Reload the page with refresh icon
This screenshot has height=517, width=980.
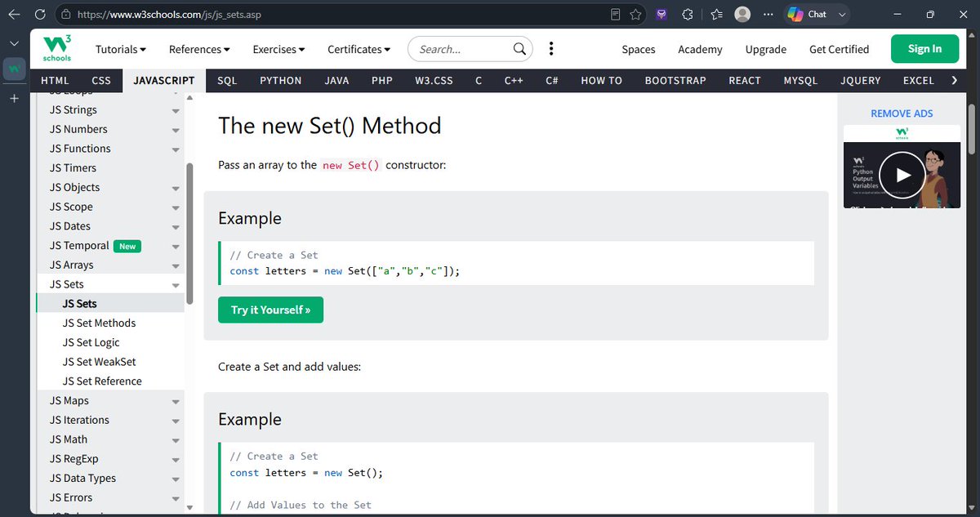click(40, 15)
